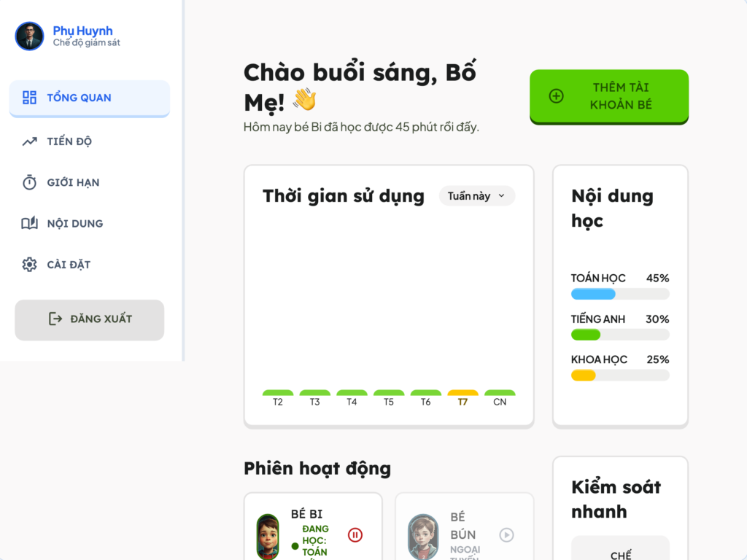
Task: Click the Tiếng Anh progress bar
Action: coord(620,335)
